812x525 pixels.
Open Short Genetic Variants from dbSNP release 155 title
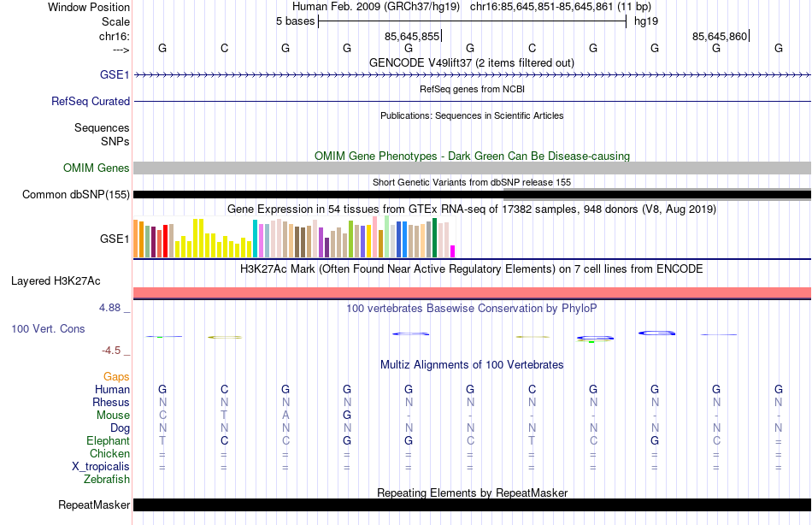click(472, 182)
